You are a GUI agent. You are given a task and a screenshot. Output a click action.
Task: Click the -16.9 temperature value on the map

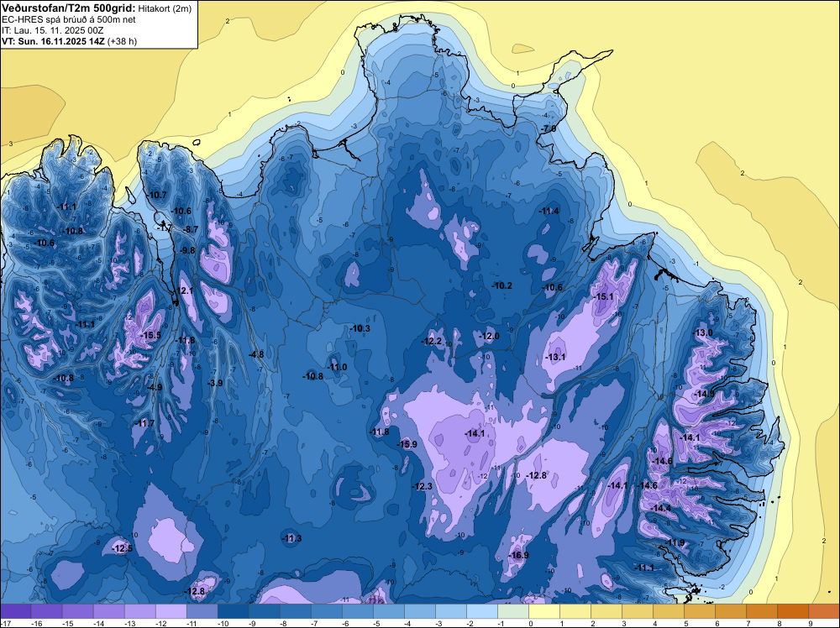[x=518, y=555]
